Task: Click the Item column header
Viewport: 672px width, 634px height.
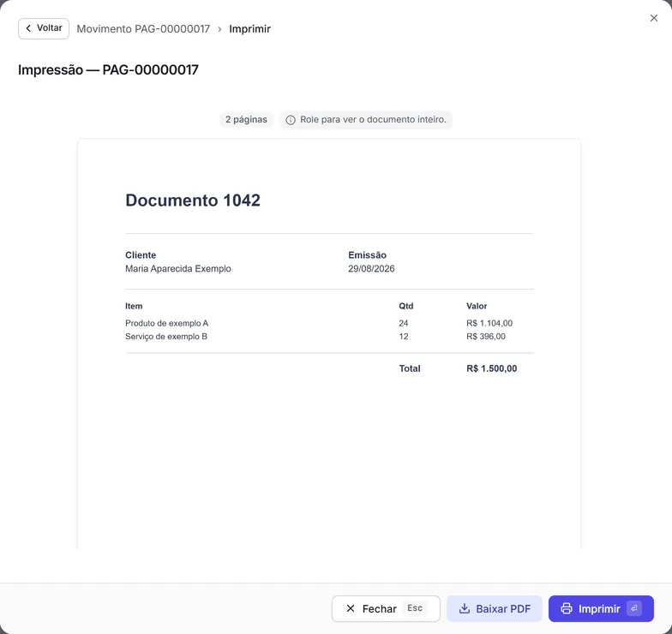Action: (x=134, y=306)
